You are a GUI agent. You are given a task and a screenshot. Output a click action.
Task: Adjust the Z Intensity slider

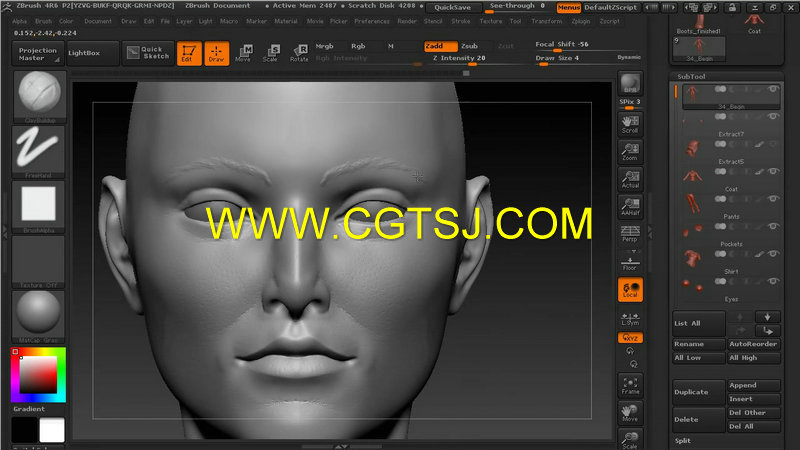476,59
